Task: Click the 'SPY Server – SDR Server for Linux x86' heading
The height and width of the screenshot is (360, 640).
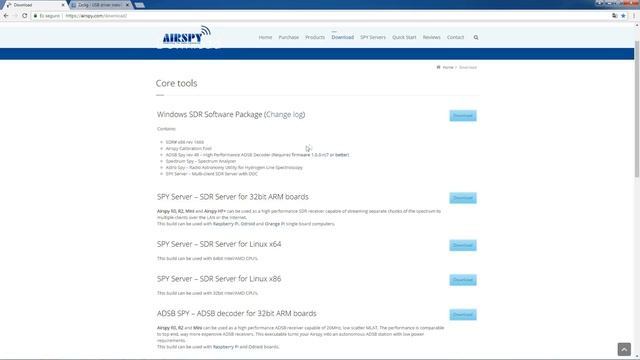Action: click(x=219, y=279)
